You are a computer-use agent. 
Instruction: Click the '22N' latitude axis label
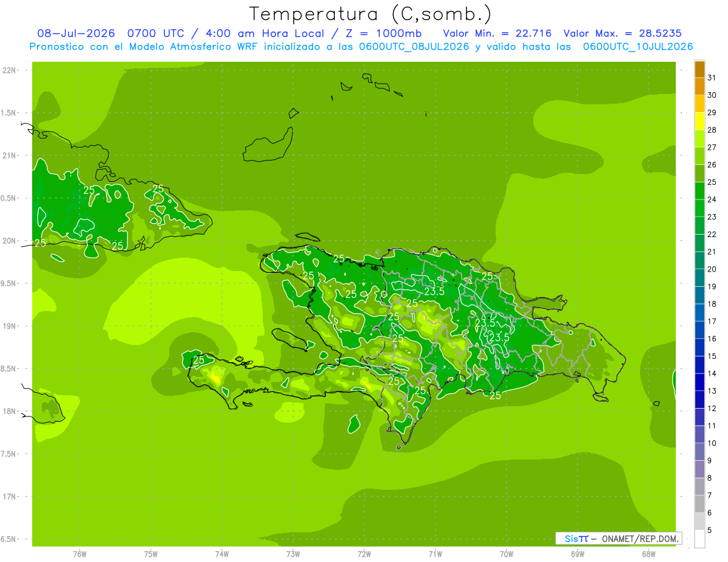coord(10,70)
